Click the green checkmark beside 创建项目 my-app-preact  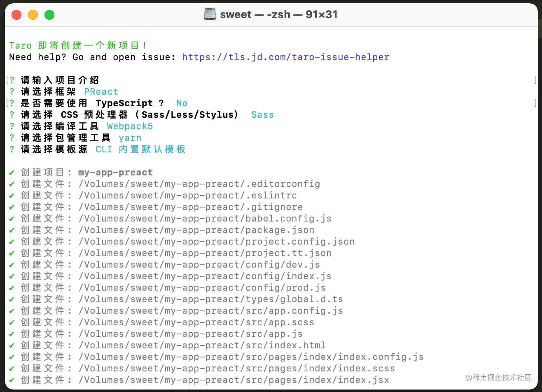point(12,173)
